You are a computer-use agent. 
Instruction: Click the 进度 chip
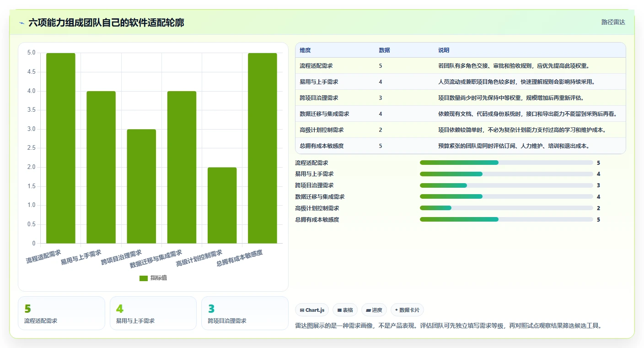374,310
